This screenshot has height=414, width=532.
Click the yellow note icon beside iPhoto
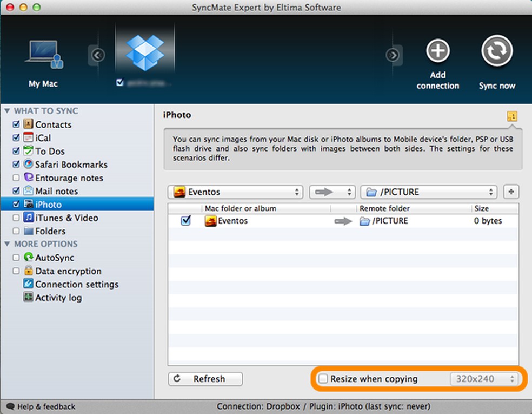(x=512, y=116)
